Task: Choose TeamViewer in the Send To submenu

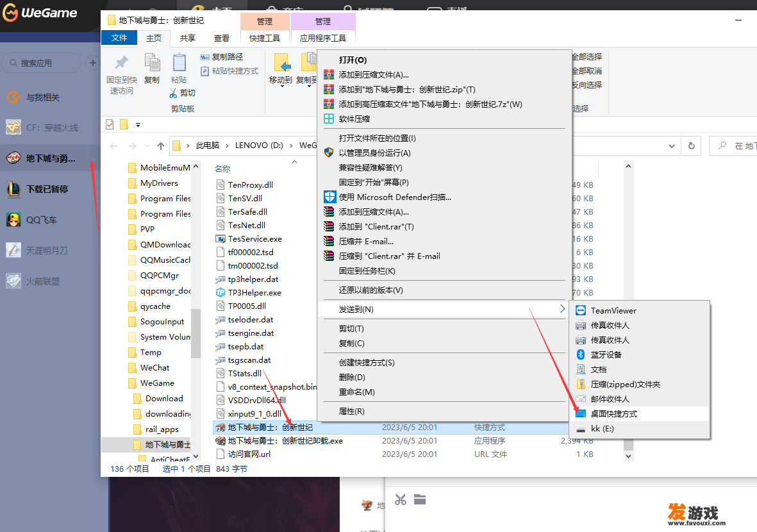Action: 639,311
